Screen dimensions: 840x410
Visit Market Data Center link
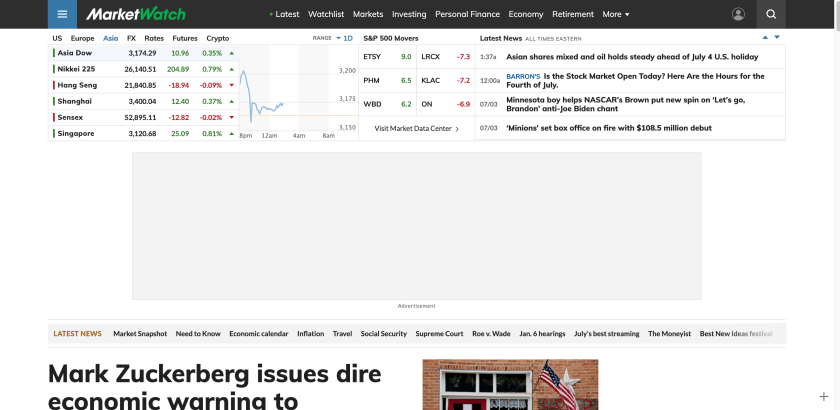416,129
